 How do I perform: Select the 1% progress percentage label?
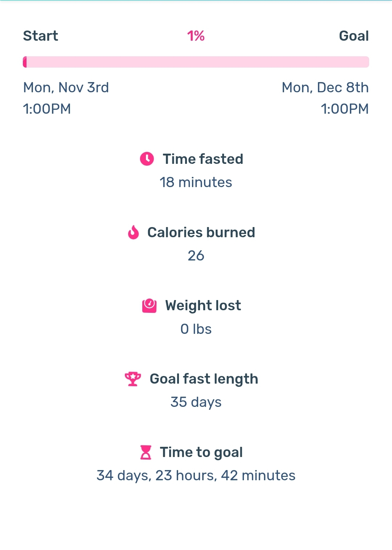coord(196,36)
